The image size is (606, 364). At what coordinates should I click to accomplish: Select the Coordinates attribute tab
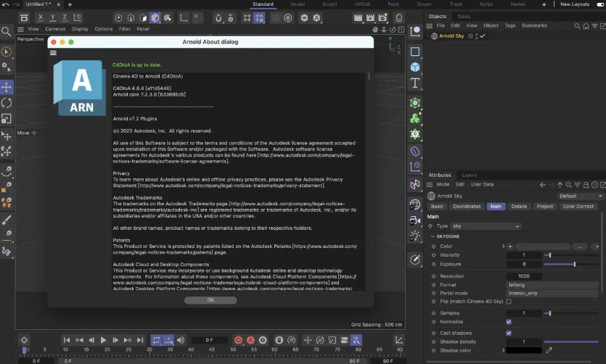tap(467, 207)
